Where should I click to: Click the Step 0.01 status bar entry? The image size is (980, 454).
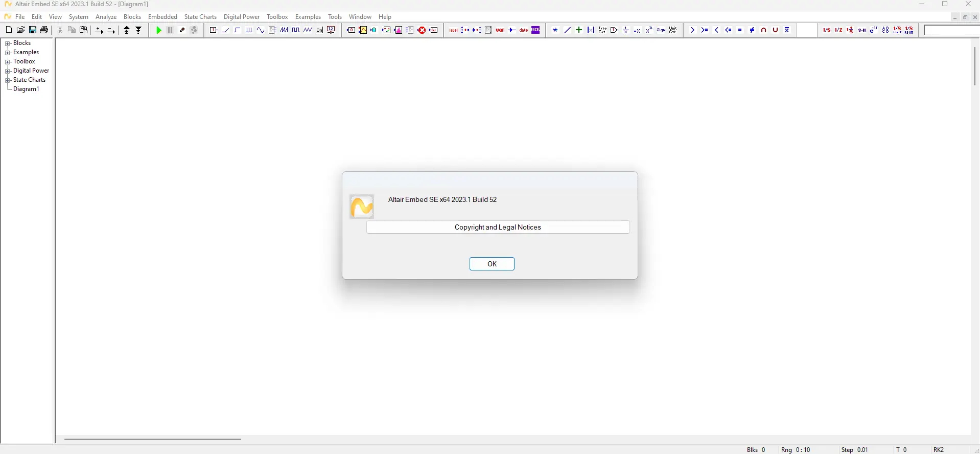(855, 450)
